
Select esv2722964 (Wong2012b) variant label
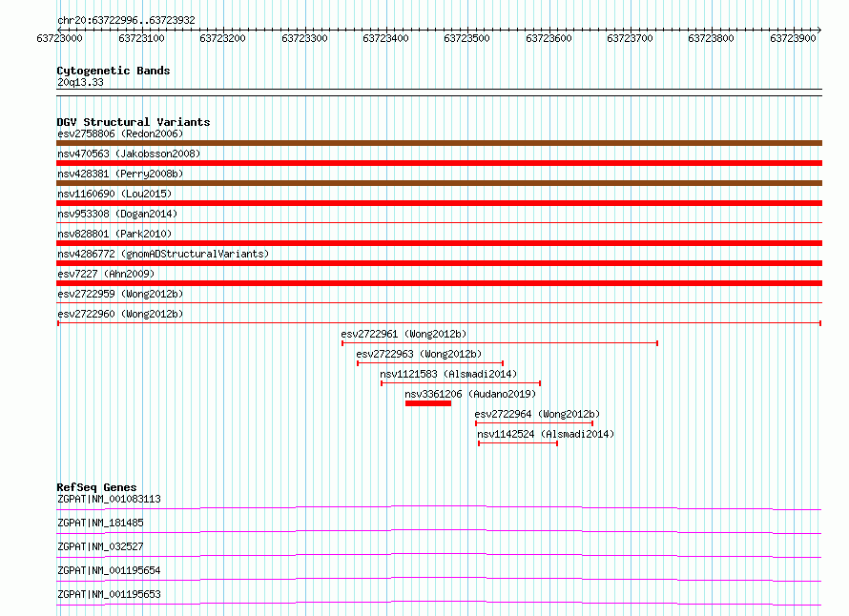[537, 414]
